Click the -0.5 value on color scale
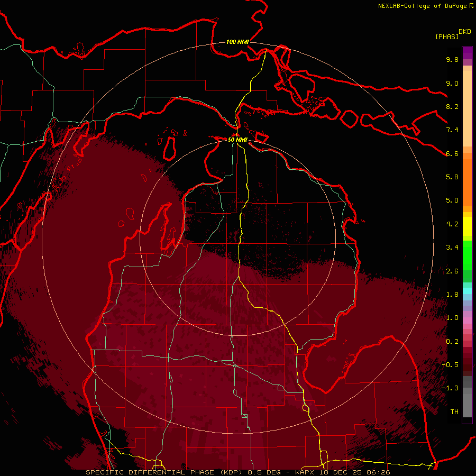Screen dimensions: 476x476 pos(450,365)
